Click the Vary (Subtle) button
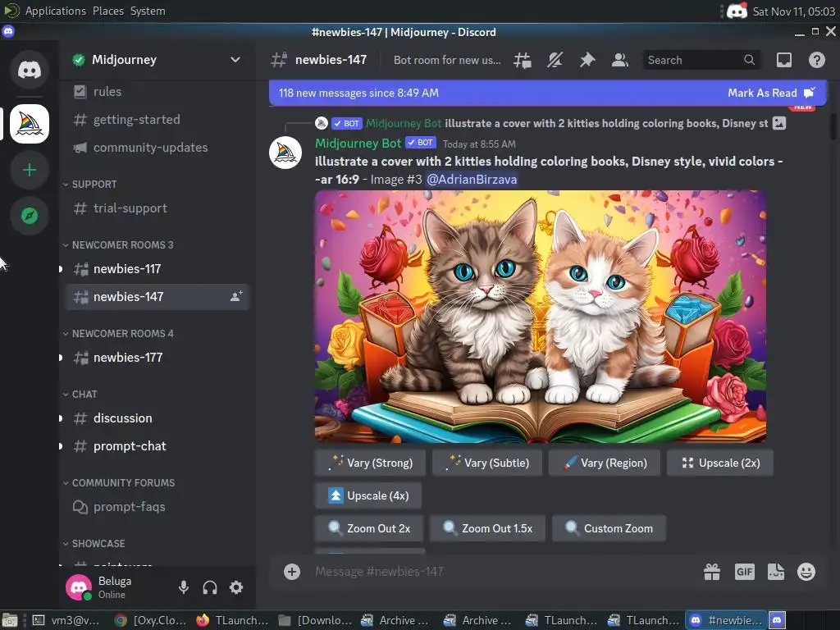This screenshot has height=630, width=840. (487, 463)
